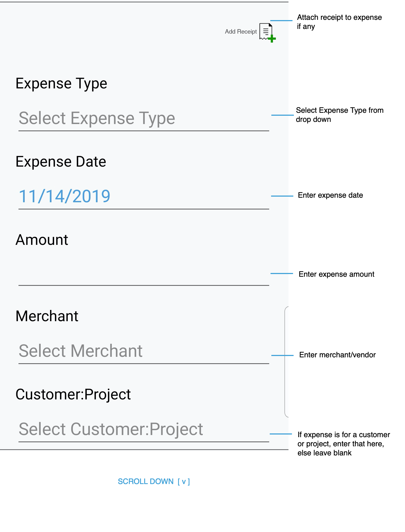Click the underline beneath the expense date
405x532 pixels.
click(x=144, y=209)
